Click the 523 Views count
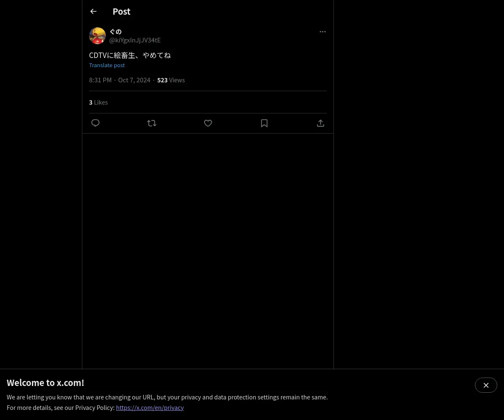Viewport: 504px width, 420px height. pos(171,80)
